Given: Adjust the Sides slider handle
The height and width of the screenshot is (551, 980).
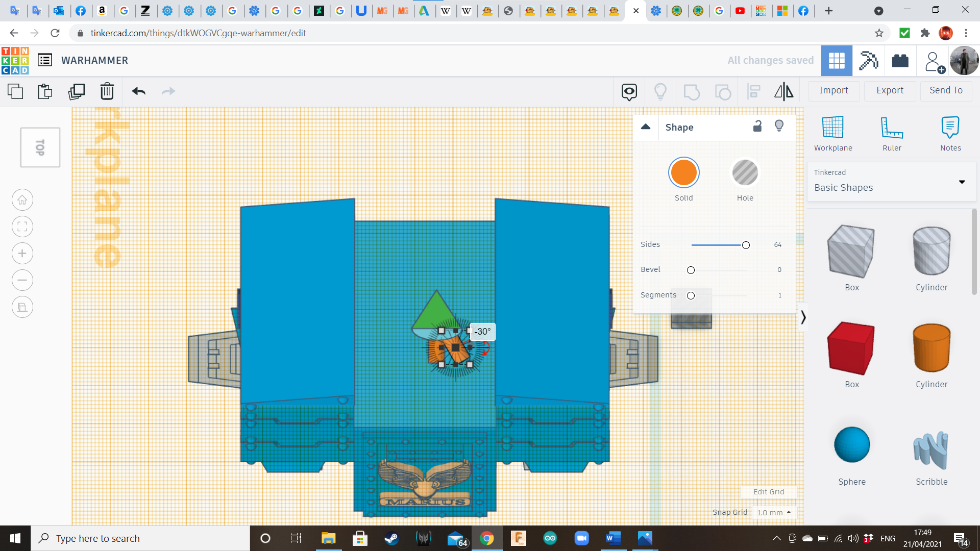Looking at the screenshot, I should [746, 245].
